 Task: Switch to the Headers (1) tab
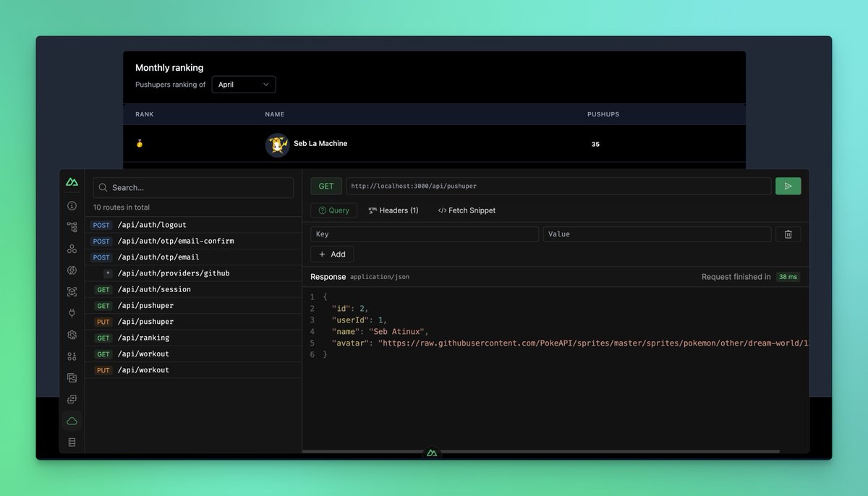(393, 210)
